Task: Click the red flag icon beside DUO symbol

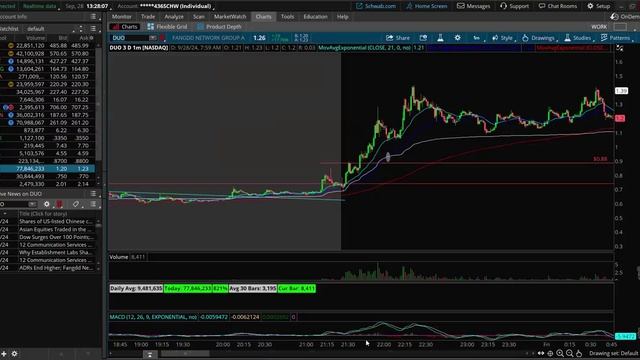Action: pos(162,38)
